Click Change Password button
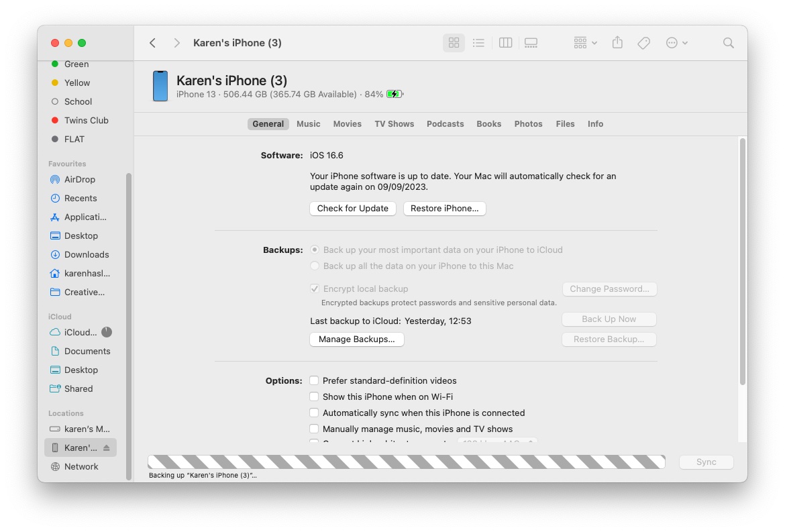The width and height of the screenshot is (785, 532). pyautogui.click(x=609, y=288)
